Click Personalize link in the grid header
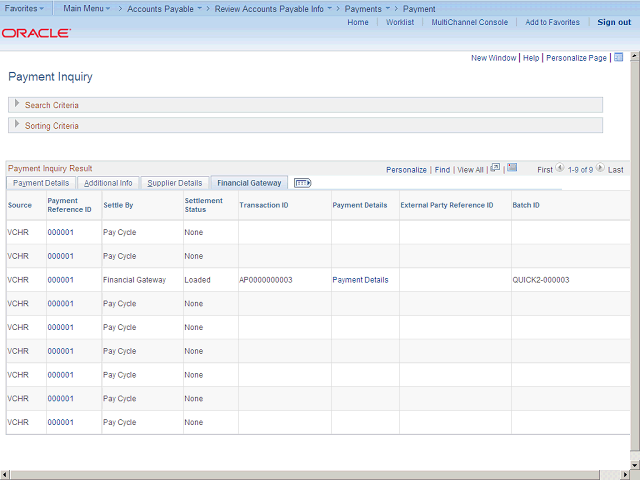Image resolution: width=640 pixels, height=480 pixels. [406, 170]
